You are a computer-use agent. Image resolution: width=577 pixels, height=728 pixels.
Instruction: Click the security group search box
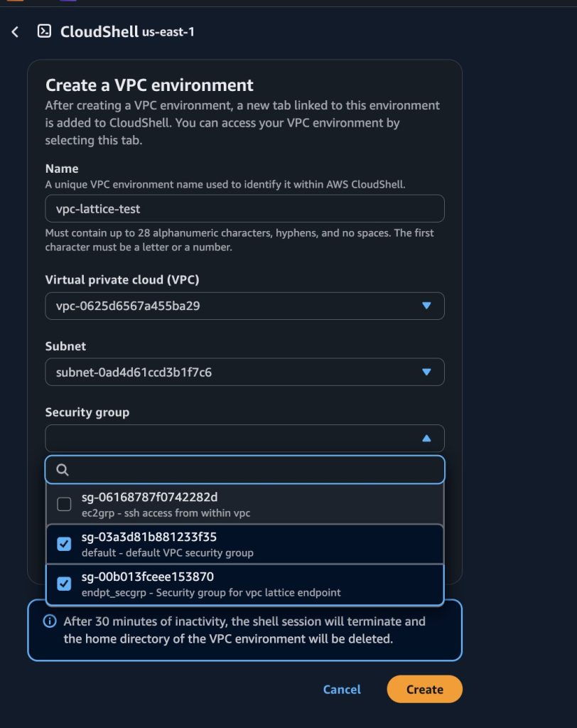click(x=244, y=469)
